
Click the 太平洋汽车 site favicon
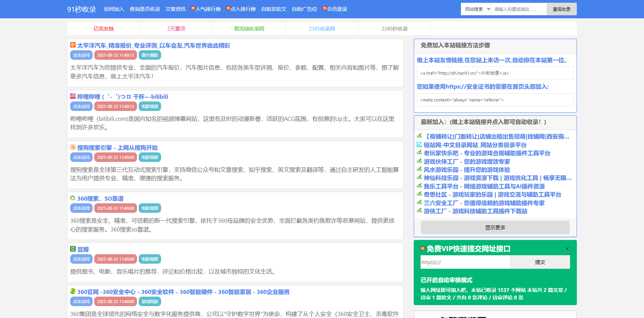(x=73, y=45)
